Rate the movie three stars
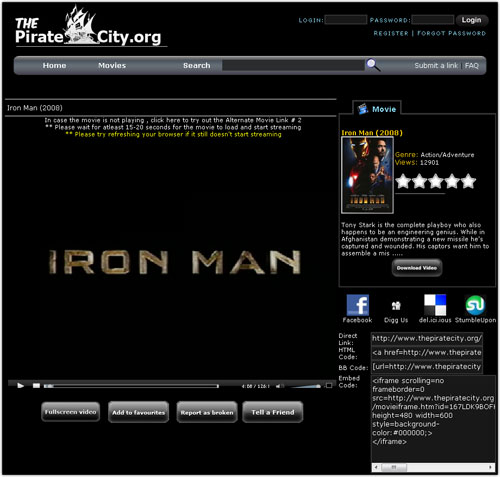The height and width of the screenshot is (477, 500). click(x=436, y=181)
